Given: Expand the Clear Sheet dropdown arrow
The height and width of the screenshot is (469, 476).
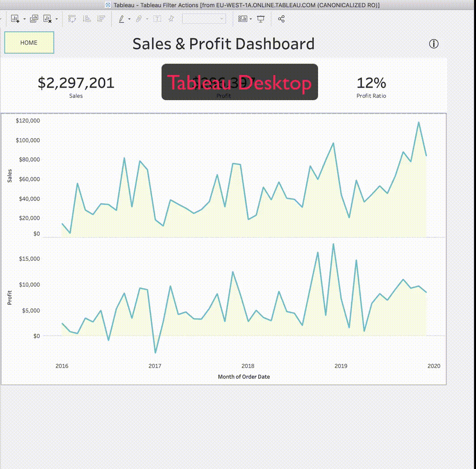Looking at the screenshot, I should (57, 19).
